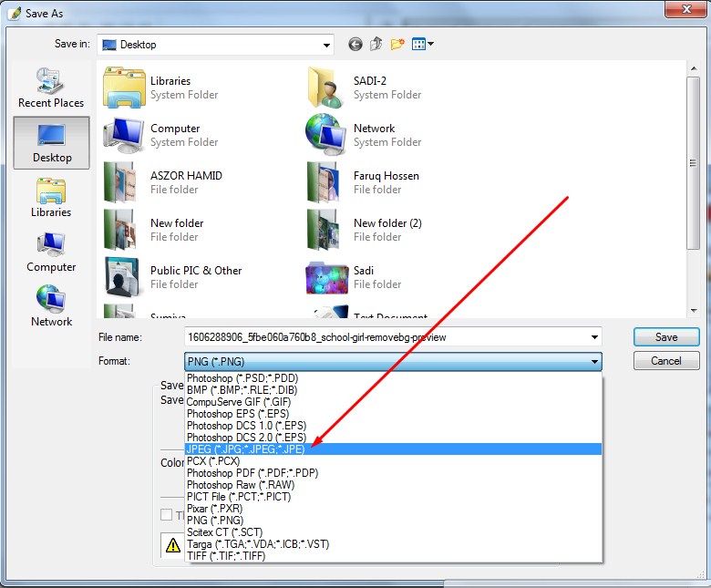Select the ASZOR HAMID folder icon

(x=120, y=182)
